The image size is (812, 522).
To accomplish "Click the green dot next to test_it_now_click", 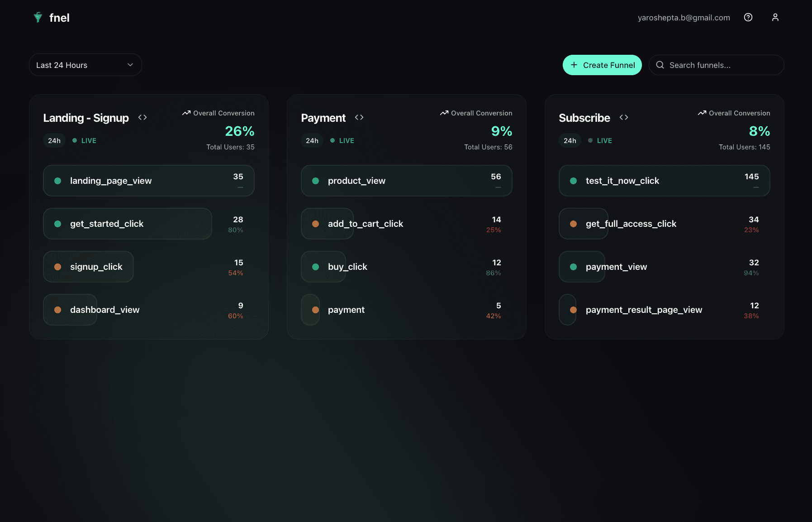I will [574, 181].
